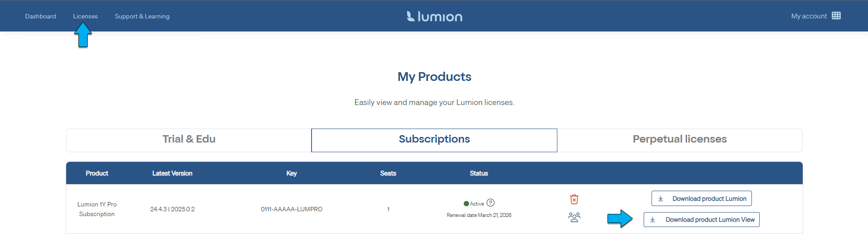Click the Latest Version column header
Image resolution: width=868 pixels, height=234 pixels.
(172, 173)
